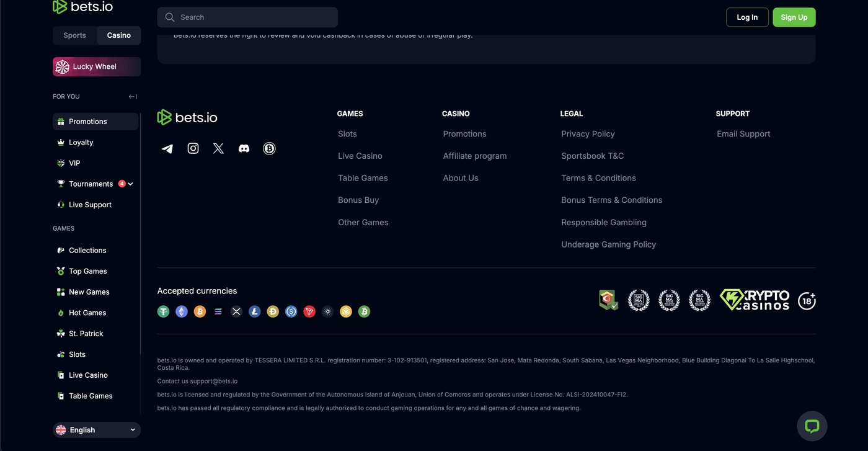The width and height of the screenshot is (868, 451).
Task: Open Promotions in the sidebar
Action: tap(95, 122)
